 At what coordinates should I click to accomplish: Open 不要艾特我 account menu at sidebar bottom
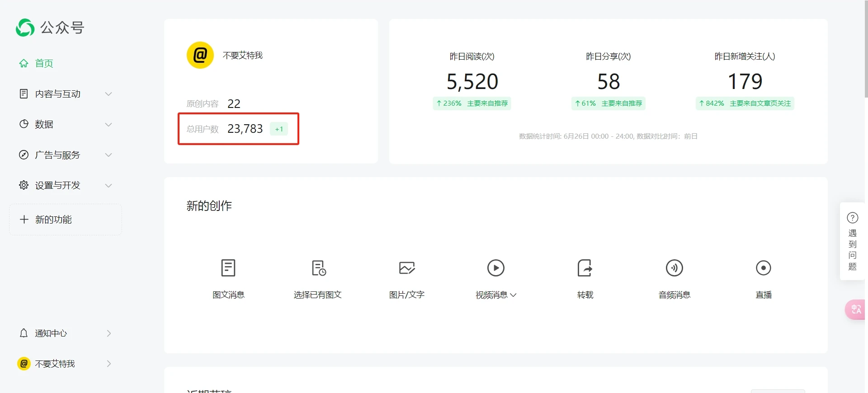[x=66, y=364]
